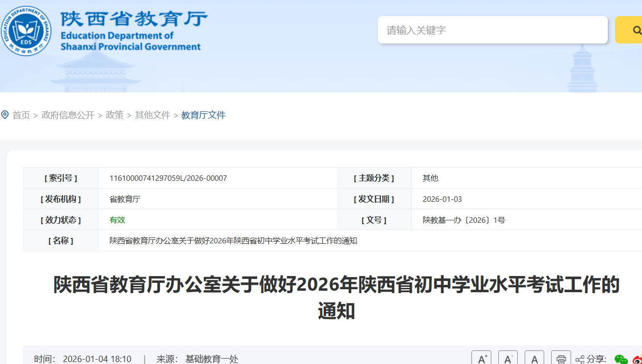Click the 有效 validity status text
Image resolution: width=642 pixels, height=364 pixels.
(117, 220)
